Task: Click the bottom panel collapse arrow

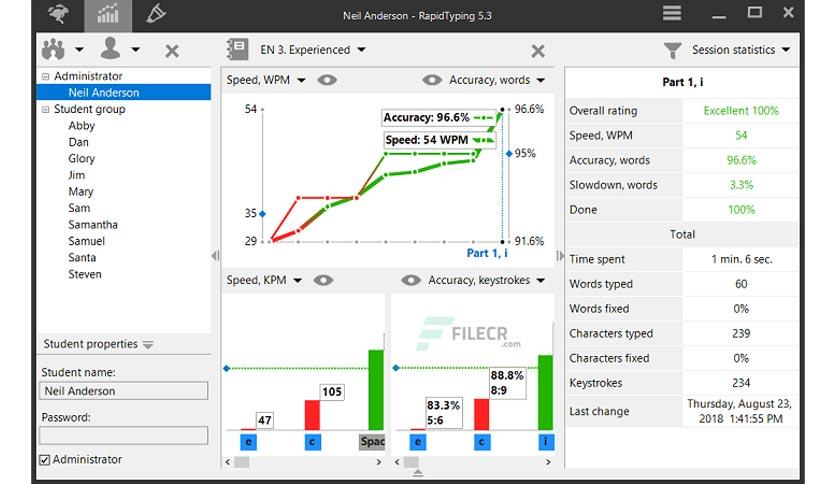Action: (x=418, y=472)
